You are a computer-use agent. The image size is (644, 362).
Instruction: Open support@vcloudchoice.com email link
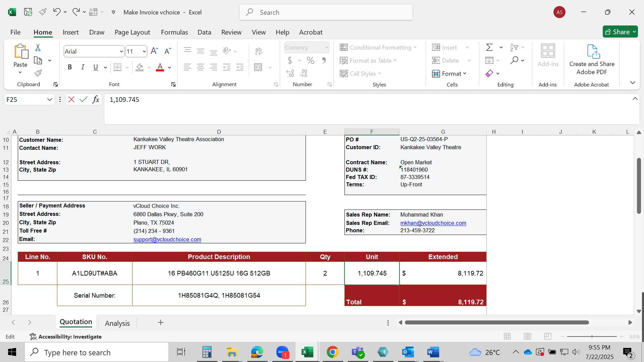167,239
